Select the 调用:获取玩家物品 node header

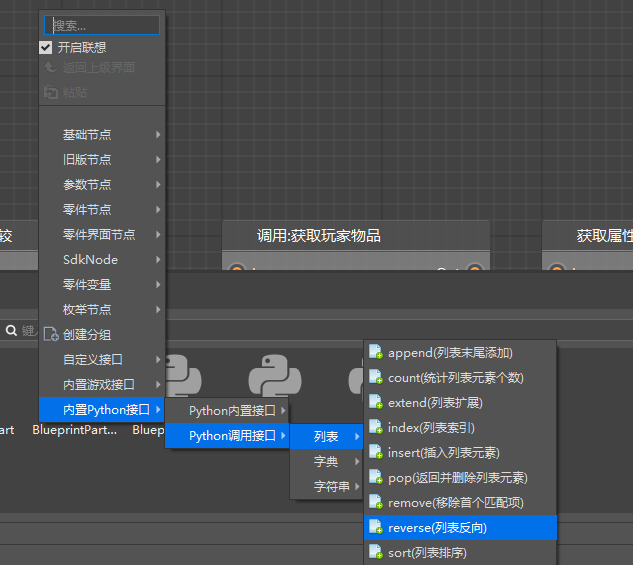click(356, 236)
